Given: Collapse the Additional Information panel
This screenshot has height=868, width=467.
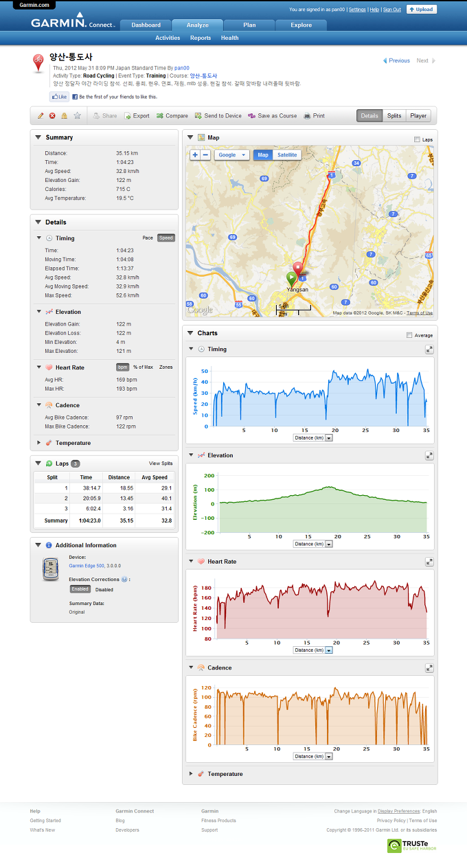Looking at the screenshot, I should pyautogui.click(x=38, y=545).
